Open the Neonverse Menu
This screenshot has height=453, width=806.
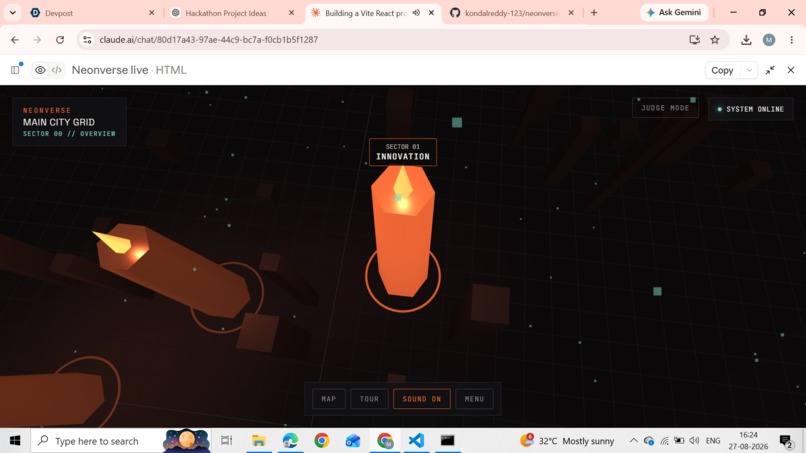(474, 399)
